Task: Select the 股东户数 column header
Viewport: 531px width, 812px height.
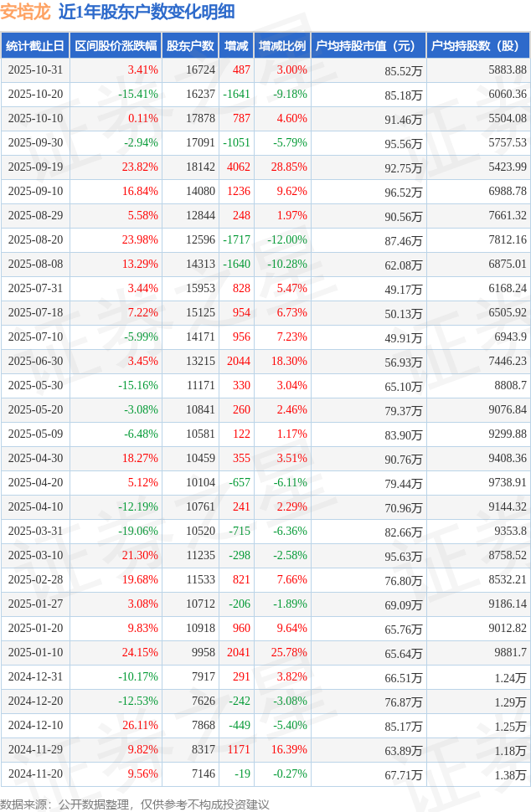Action: pyautogui.click(x=190, y=46)
